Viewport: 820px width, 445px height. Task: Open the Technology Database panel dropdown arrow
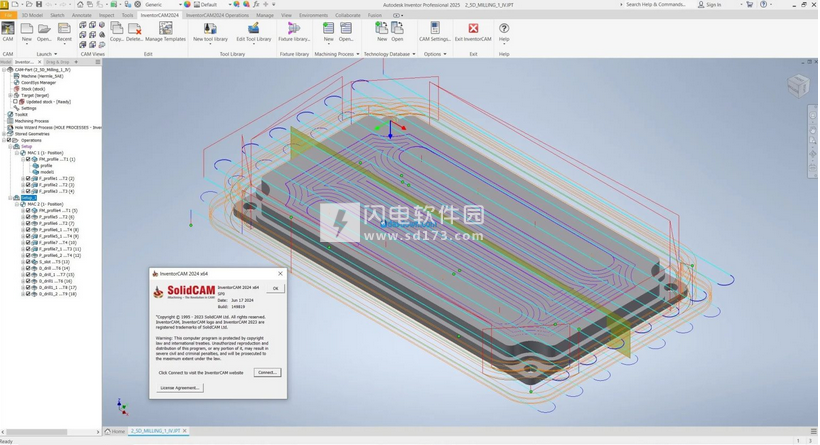click(414, 54)
